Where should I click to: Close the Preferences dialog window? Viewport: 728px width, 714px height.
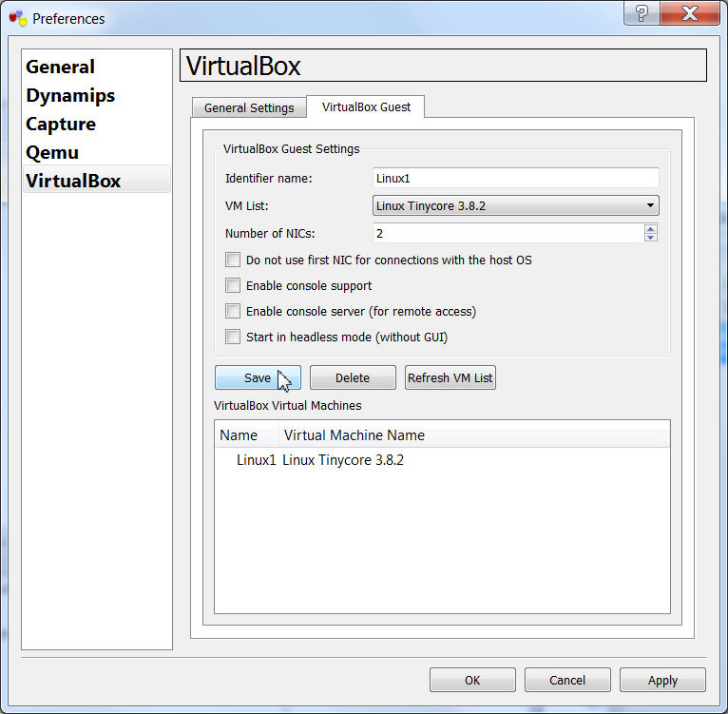689,13
